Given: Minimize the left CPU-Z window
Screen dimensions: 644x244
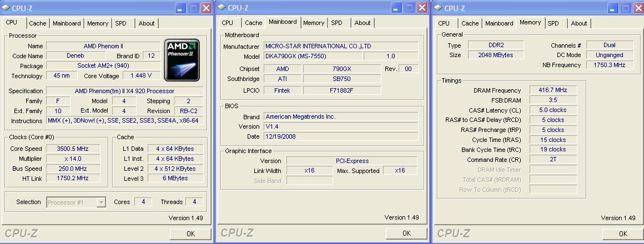Looking at the screenshot, I should tap(180, 8).
